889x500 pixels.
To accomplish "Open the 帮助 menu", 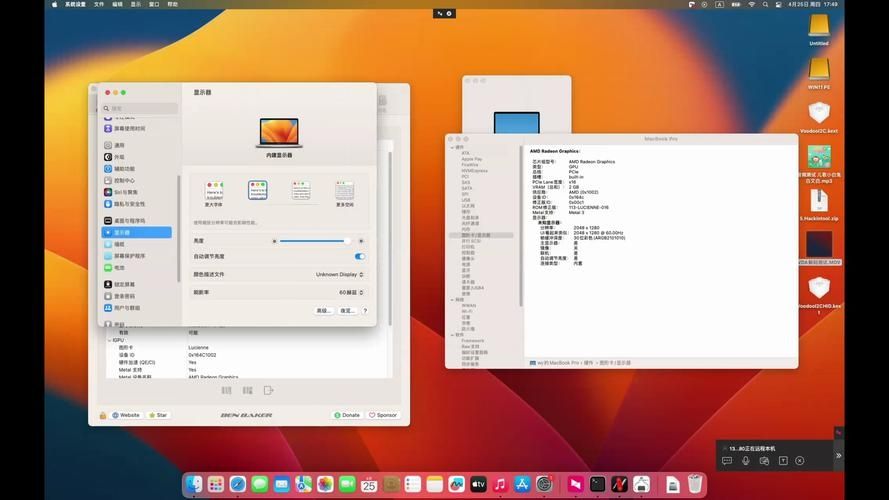I will [x=172, y=4].
